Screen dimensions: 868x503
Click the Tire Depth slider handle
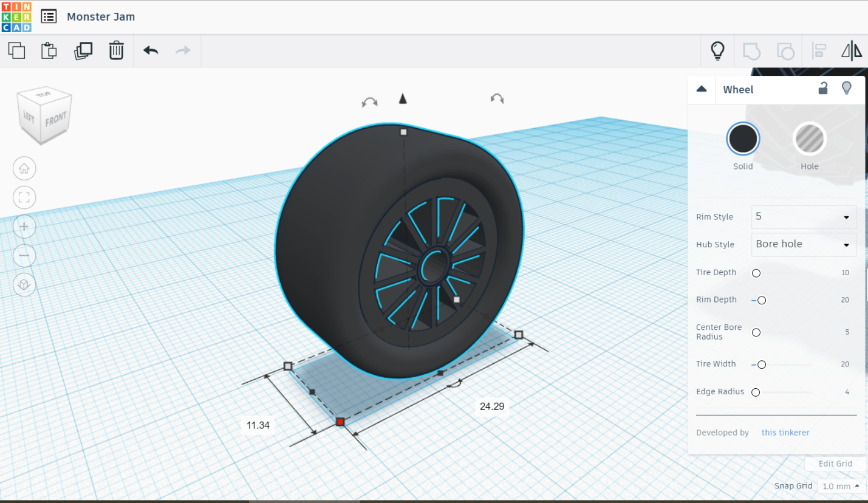pos(756,273)
